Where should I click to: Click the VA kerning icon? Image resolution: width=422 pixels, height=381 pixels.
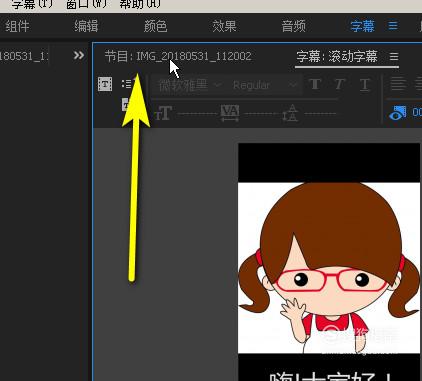230,113
